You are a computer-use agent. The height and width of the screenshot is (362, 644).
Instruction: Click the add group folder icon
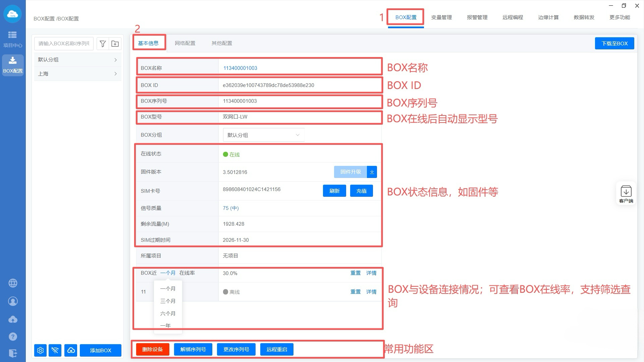coord(115,44)
